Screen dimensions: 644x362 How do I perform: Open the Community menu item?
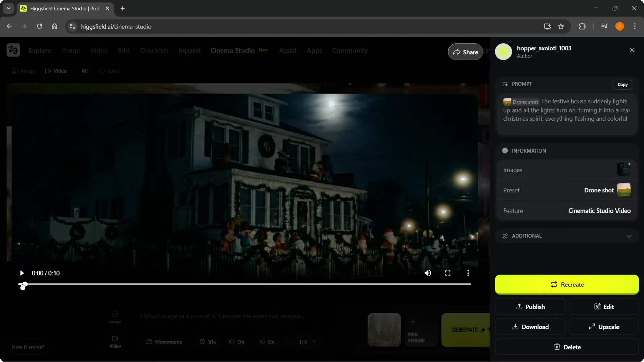[350, 50]
